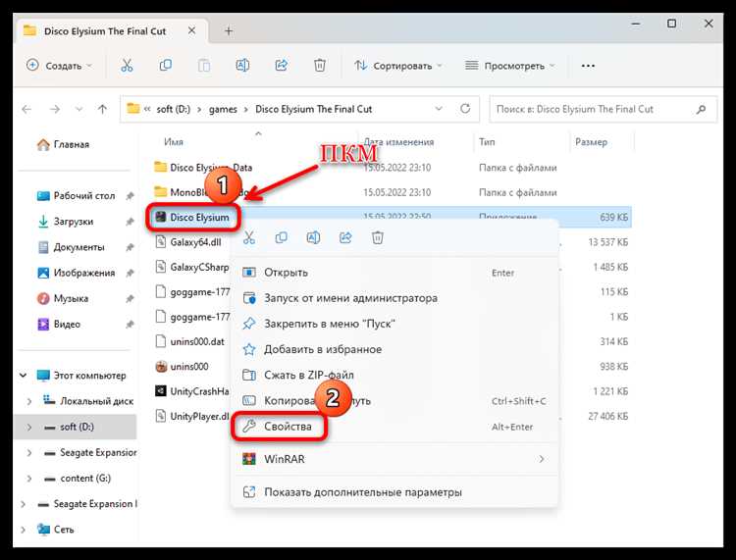The width and height of the screenshot is (736, 560).
Task: Click the Paste icon in the toolbar
Action: (204, 66)
